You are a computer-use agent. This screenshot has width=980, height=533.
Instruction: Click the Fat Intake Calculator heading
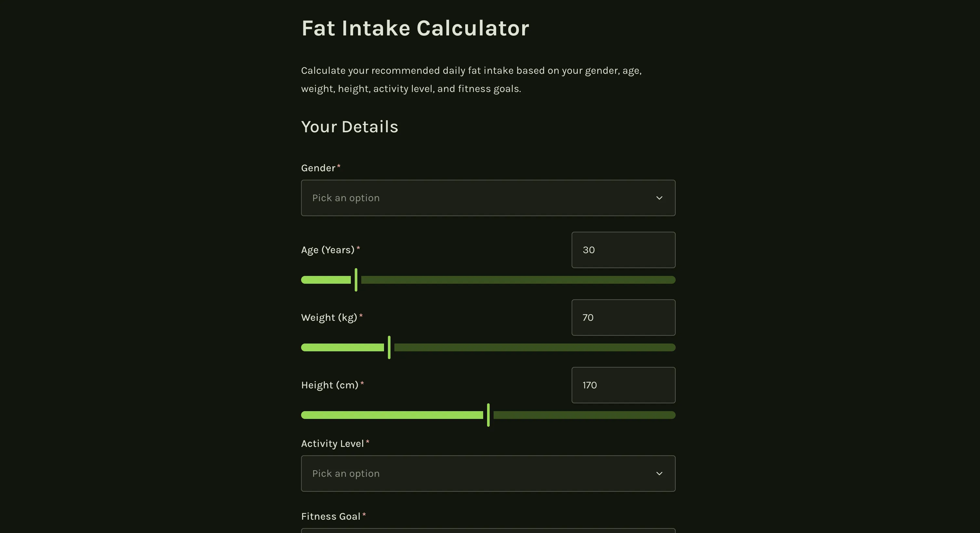[x=415, y=28]
